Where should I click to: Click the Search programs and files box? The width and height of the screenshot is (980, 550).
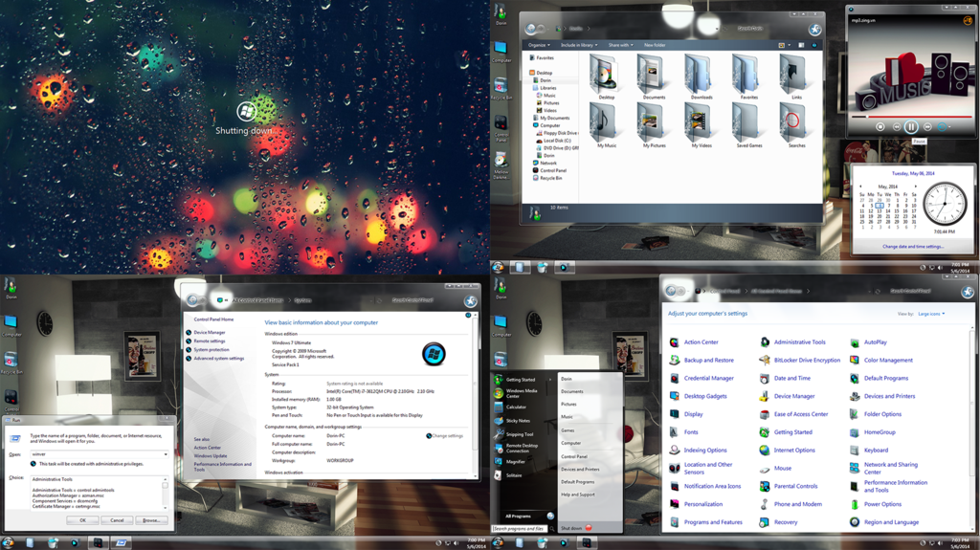[x=519, y=528]
